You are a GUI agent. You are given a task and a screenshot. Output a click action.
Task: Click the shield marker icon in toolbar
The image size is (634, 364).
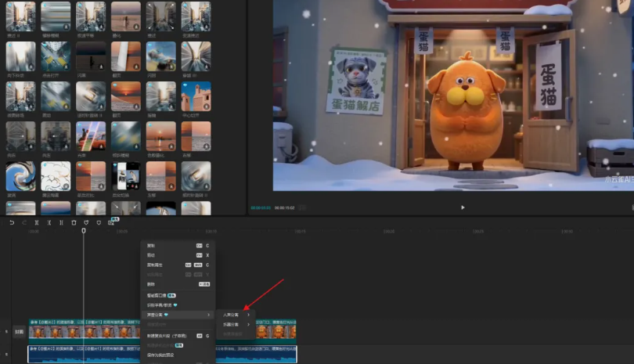point(86,222)
